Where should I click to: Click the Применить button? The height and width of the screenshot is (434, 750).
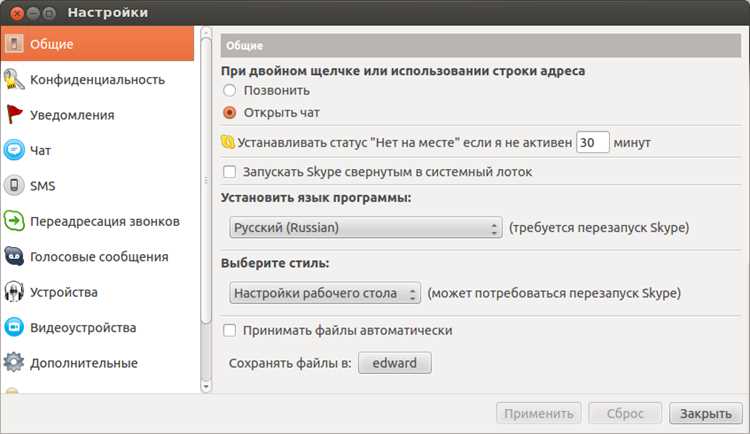coord(539,413)
